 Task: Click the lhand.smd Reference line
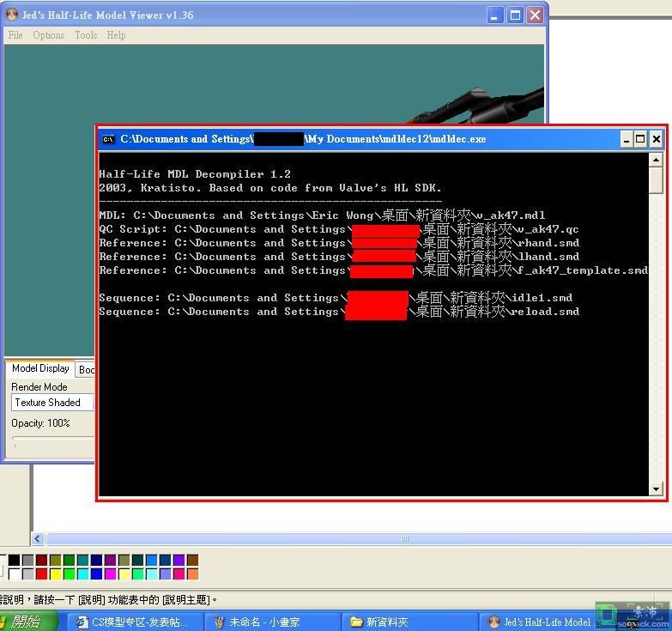pyautogui.click(x=339, y=257)
